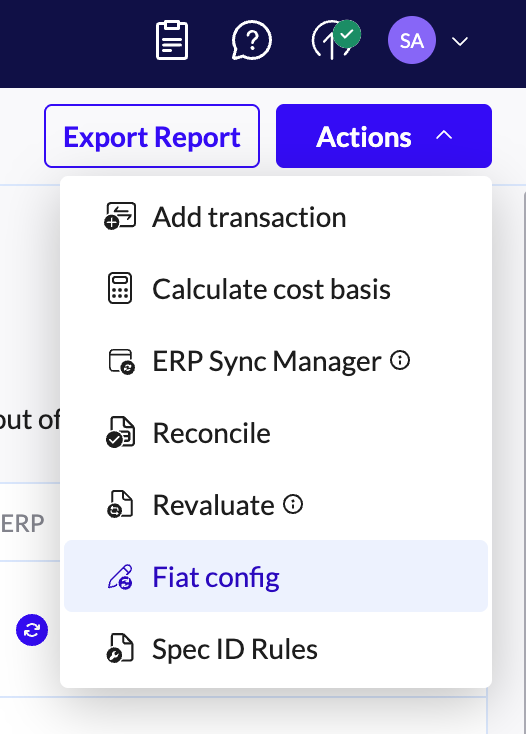
Task: Open the help chat bubble icon
Action: 252,40
